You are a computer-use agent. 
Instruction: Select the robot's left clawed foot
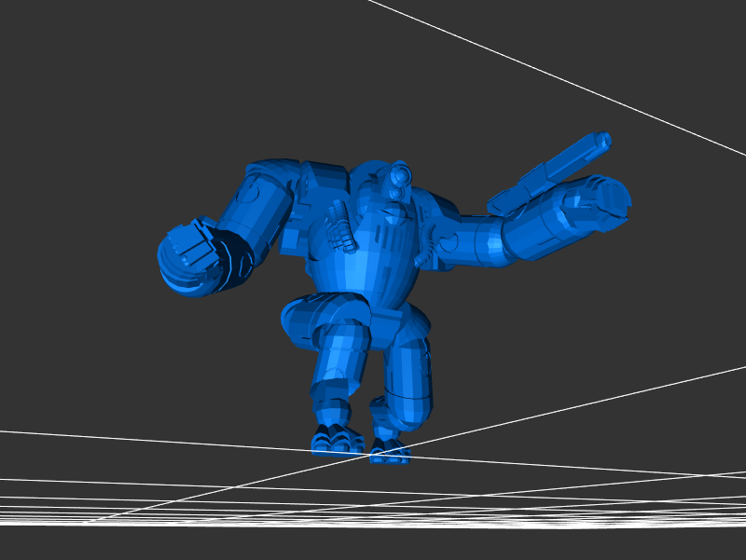pyautogui.click(x=335, y=438)
